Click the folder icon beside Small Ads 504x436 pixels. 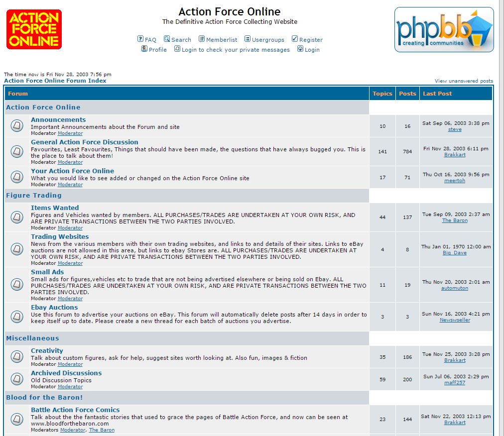click(17, 284)
